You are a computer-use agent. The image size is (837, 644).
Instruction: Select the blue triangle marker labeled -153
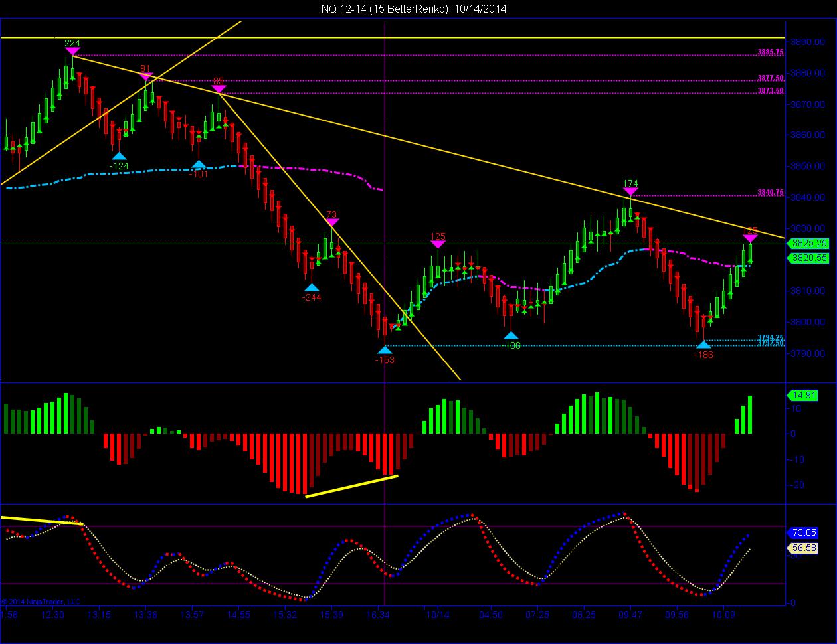385,349
